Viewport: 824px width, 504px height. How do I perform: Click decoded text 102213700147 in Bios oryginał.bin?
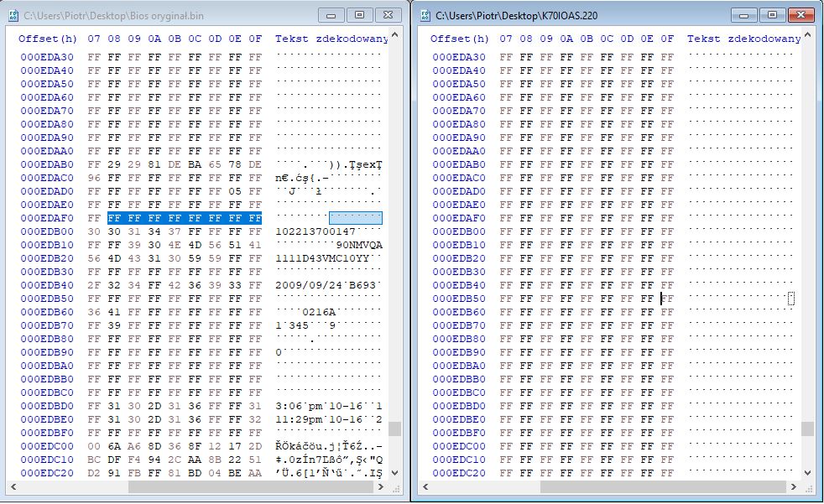(x=316, y=231)
